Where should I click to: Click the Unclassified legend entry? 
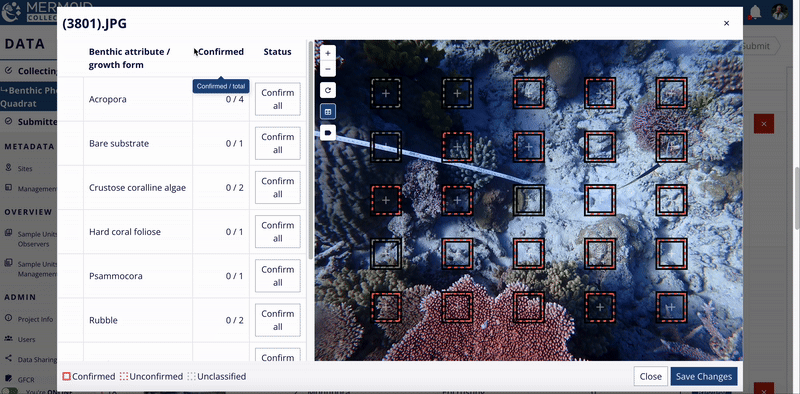(216, 377)
